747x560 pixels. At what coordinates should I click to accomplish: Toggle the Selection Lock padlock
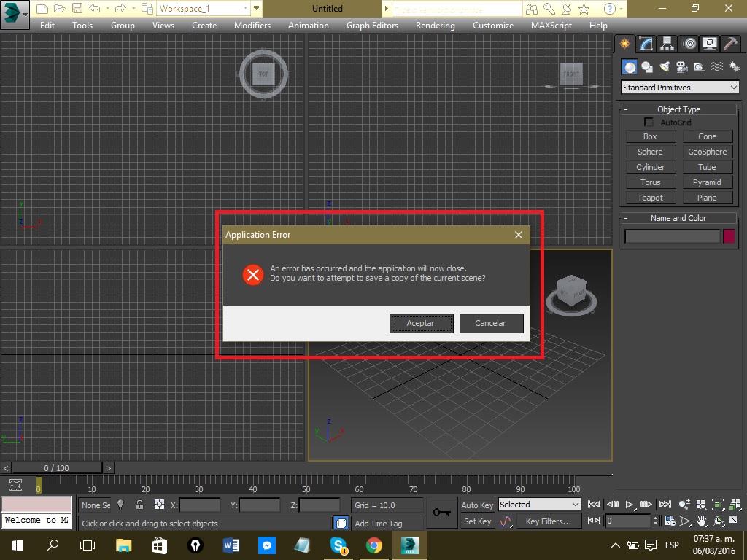139,505
